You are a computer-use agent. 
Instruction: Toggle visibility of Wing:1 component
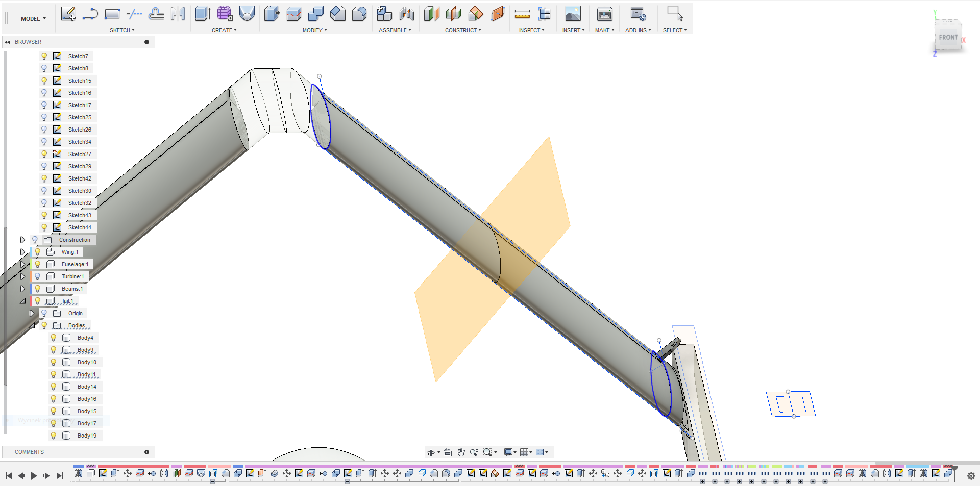[38, 252]
